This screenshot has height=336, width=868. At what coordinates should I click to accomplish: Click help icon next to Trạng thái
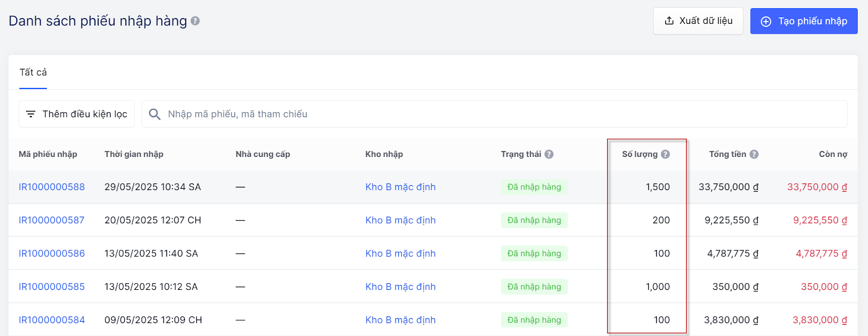549,154
